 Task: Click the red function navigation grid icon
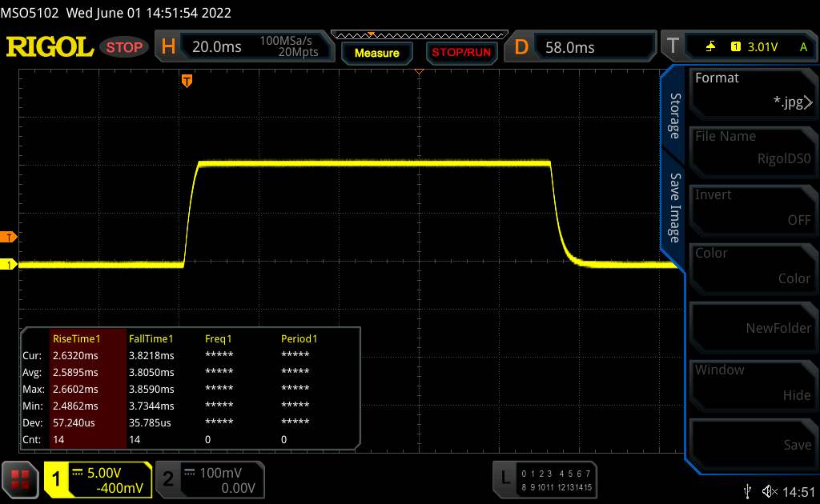pyautogui.click(x=20, y=479)
